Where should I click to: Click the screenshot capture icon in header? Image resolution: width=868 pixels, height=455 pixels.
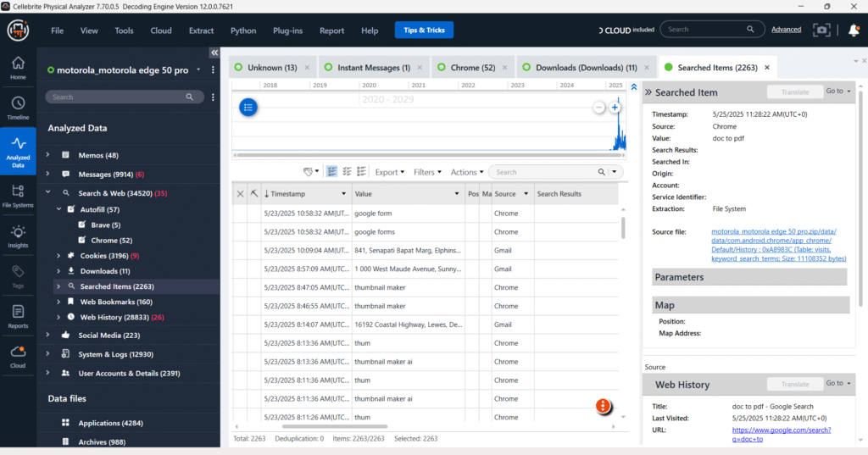(821, 30)
